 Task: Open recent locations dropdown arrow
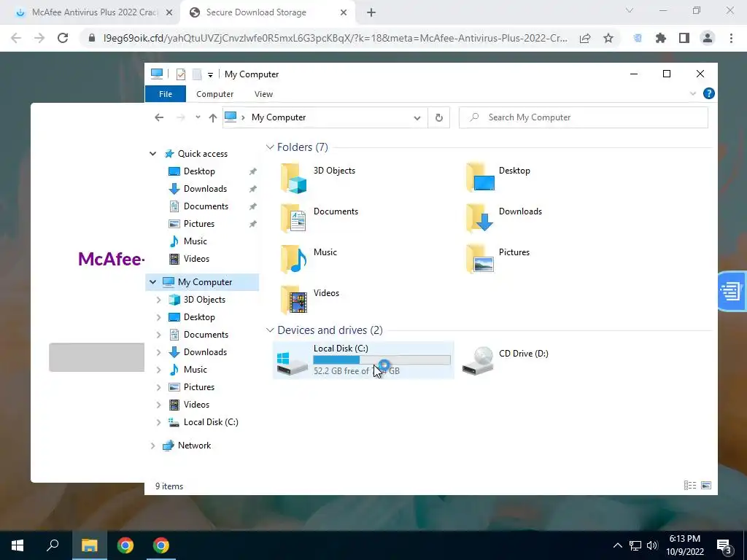coord(197,117)
